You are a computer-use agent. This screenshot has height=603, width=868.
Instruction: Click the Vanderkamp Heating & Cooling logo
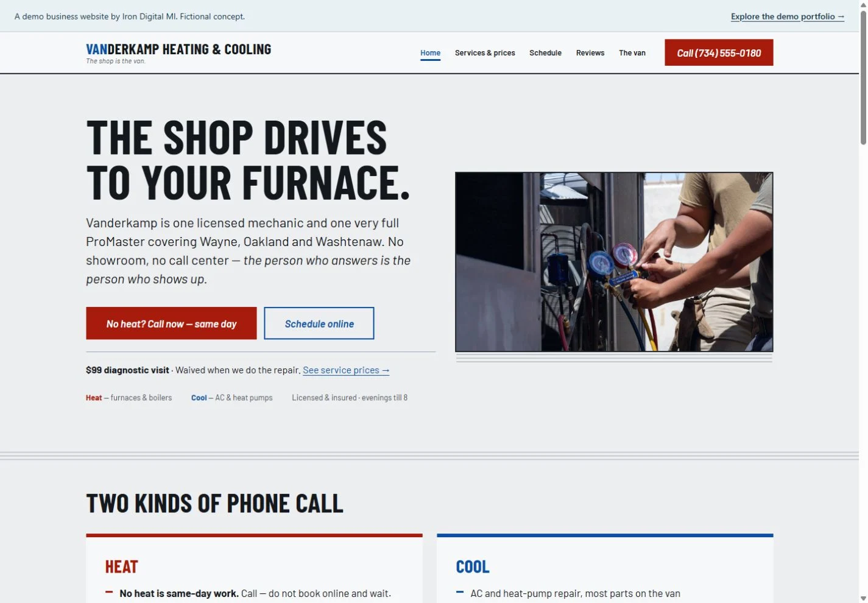pos(178,49)
